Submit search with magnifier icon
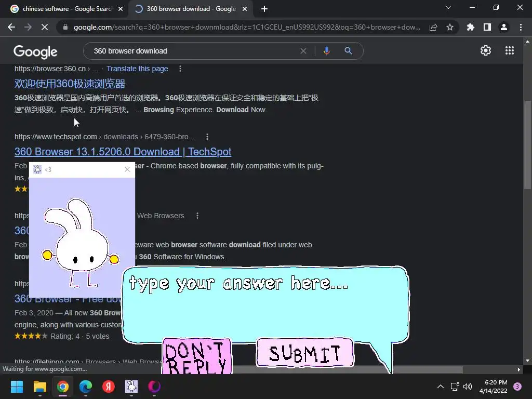This screenshot has width=532, height=399. tap(348, 51)
